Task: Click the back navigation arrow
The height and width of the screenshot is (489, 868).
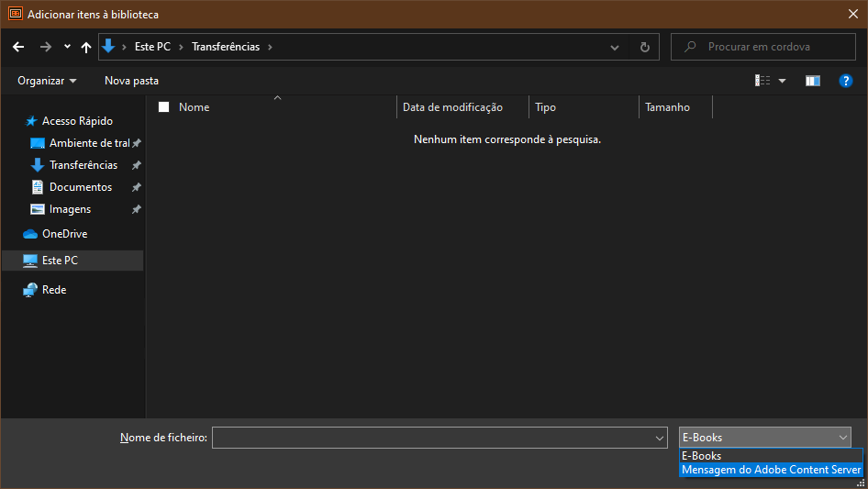Action: coord(18,47)
